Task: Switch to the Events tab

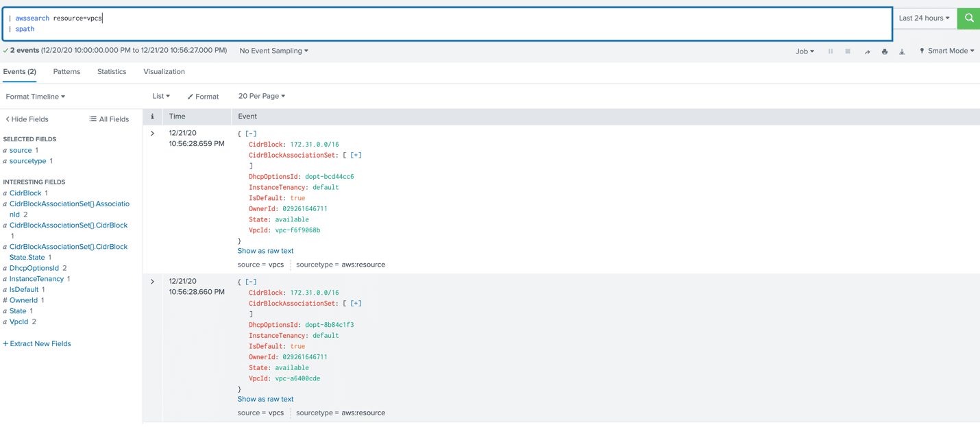Action: coord(20,72)
